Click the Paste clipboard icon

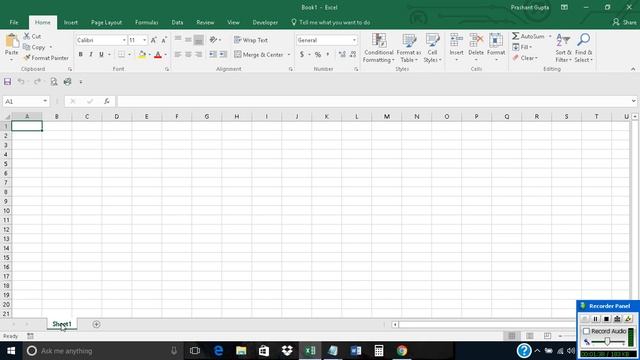11,41
